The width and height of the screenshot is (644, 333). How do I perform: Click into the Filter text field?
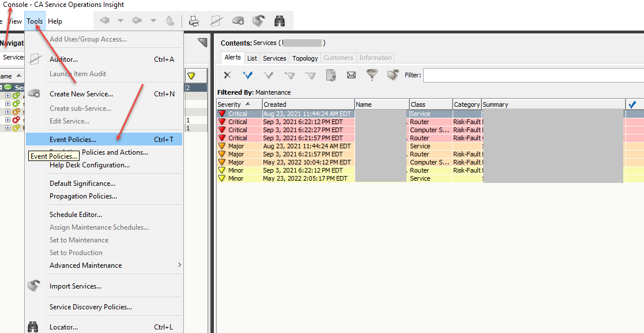tap(533, 75)
